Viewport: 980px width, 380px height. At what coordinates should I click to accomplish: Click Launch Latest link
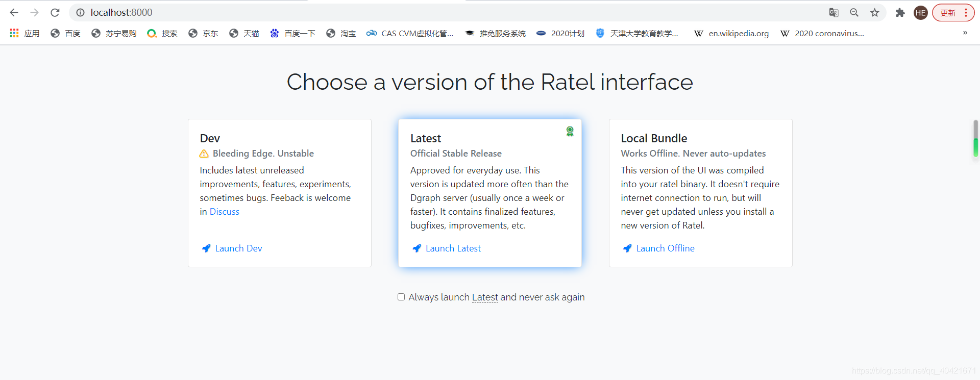pos(453,248)
